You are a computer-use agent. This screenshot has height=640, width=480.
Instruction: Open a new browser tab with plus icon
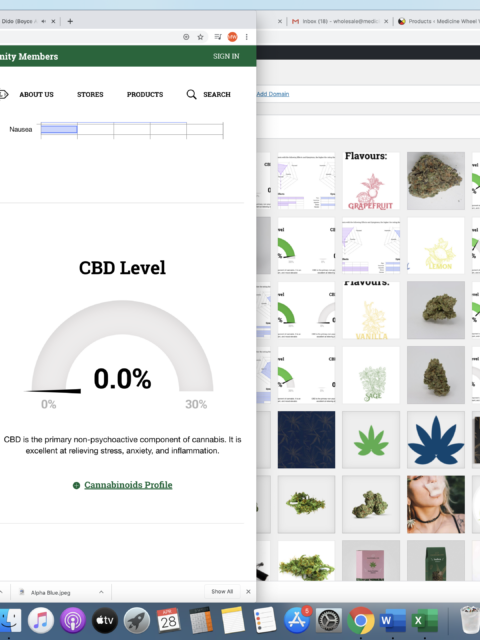coord(70,21)
